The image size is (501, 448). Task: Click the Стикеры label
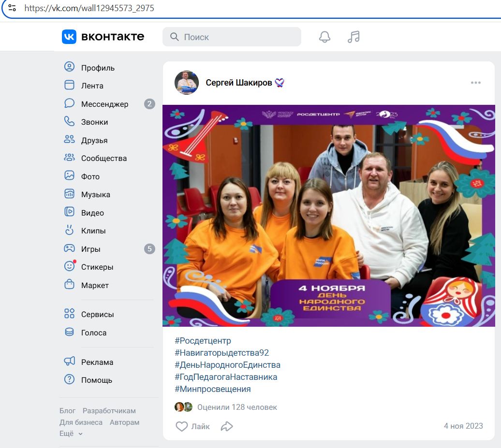click(x=97, y=267)
